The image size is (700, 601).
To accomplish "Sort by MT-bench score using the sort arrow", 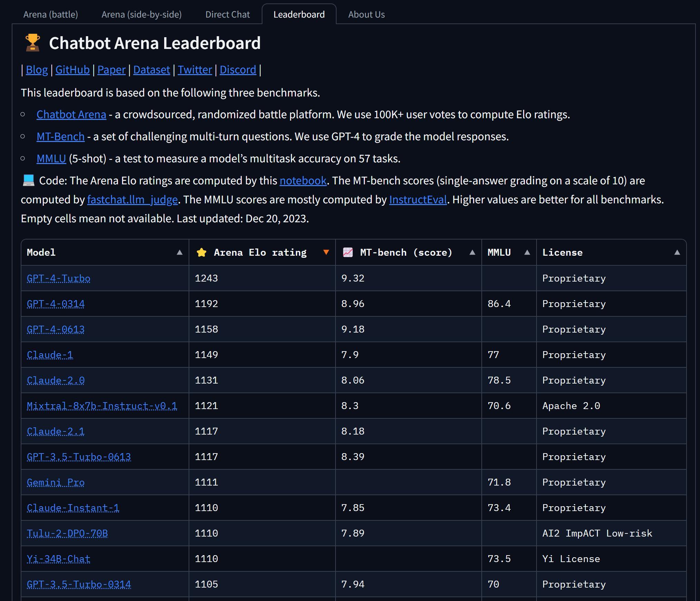I will pos(472,253).
